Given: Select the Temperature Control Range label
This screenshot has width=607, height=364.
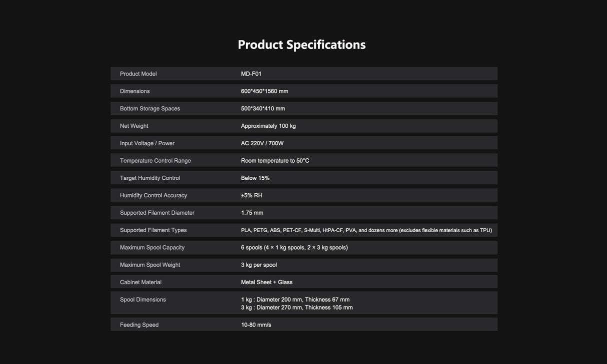Looking at the screenshot, I should [155, 161].
